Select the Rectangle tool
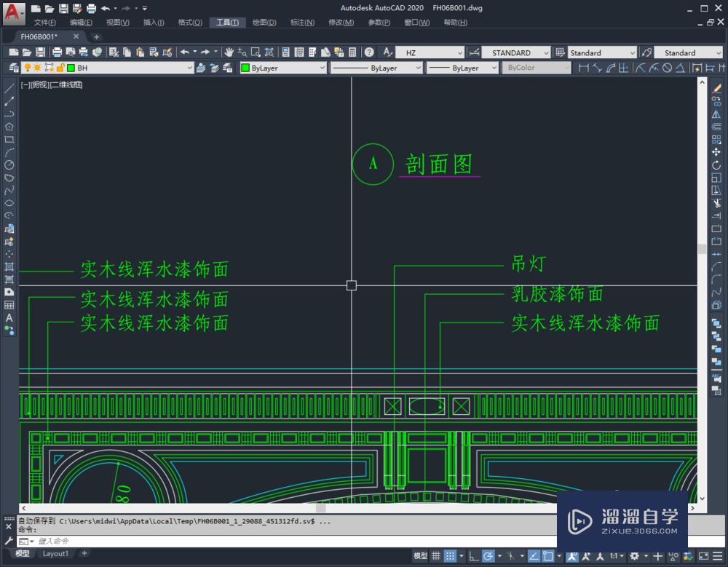Image resolution: width=728 pixels, height=567 pixels. 9,135
